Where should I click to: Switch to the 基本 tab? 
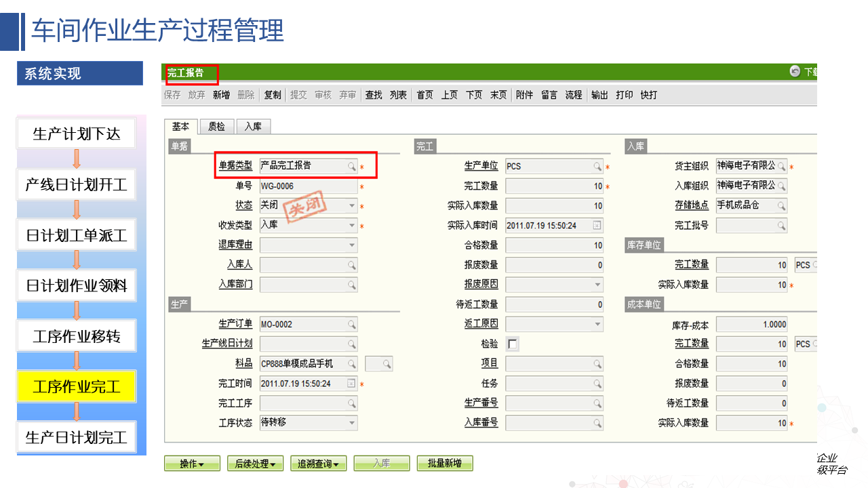pos(180,126)
